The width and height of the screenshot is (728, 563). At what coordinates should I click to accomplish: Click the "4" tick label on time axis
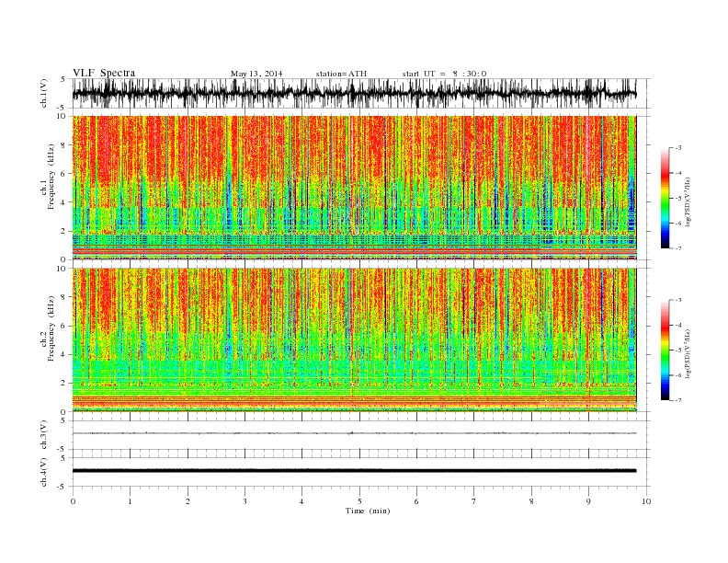pos(301,501)
